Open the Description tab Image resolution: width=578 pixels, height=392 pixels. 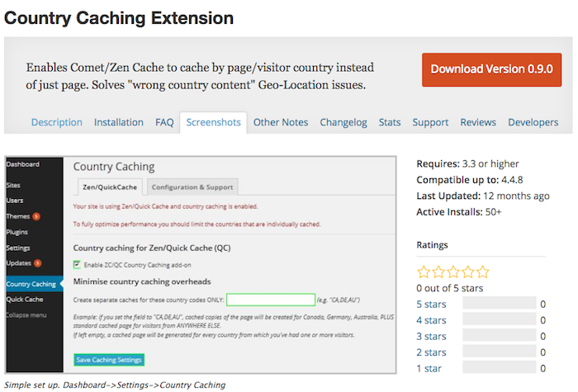click(x=57, y=122)
